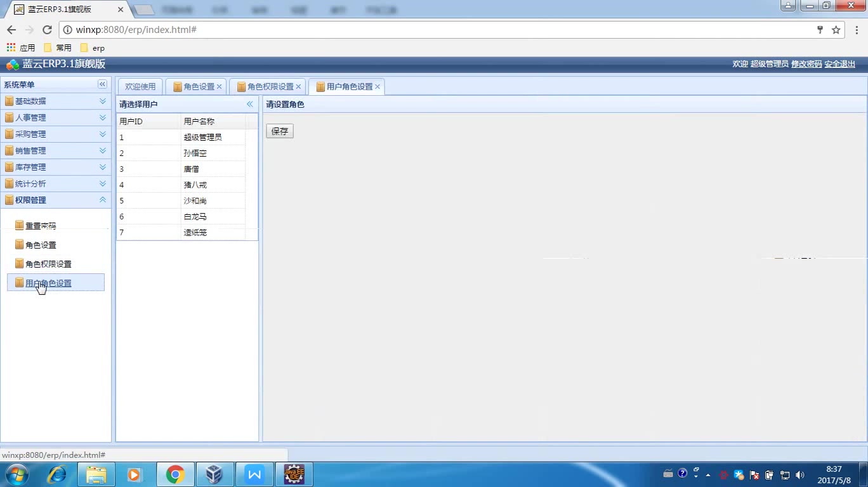Open the 应用 apps shortcut
Image resolution: width=868 pixels, height=487 pixels.
coord(21,48)
